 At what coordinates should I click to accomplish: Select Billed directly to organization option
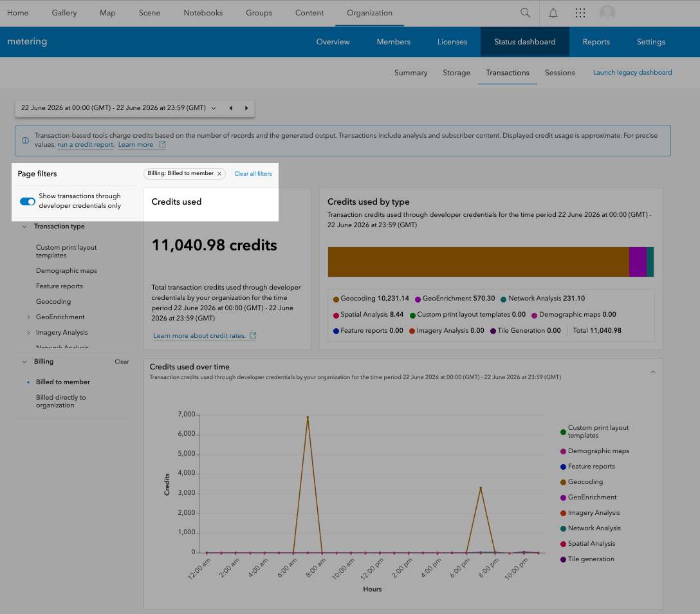tap(60, 401)
